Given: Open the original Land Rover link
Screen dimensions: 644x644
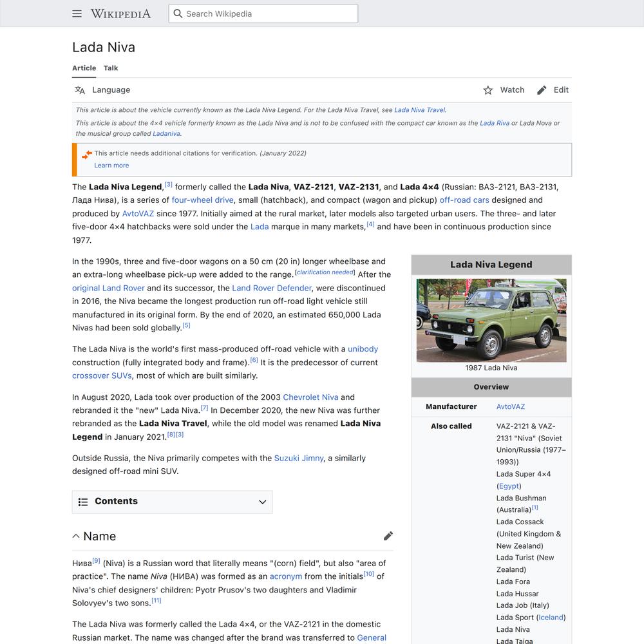Looking at the screenshot, I should pyautogui.click(x=108, y=288).
